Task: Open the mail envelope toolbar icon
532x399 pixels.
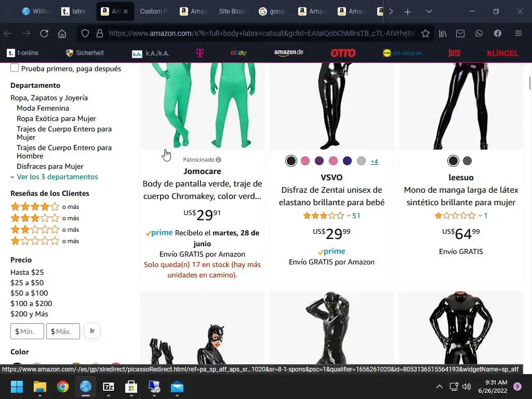Action: (460, 34)
